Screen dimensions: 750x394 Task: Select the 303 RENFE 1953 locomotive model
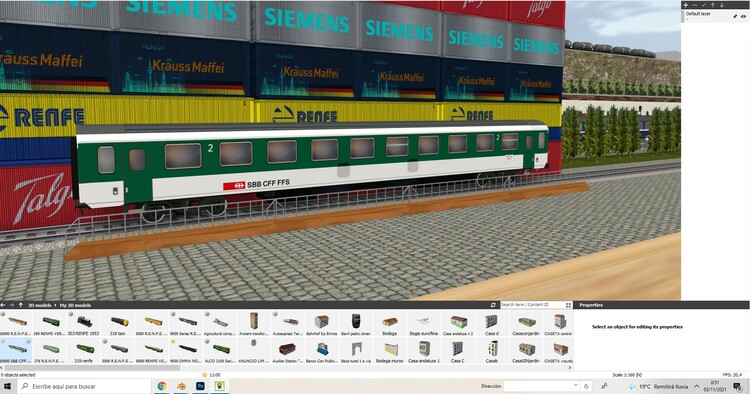coord(84,324)
